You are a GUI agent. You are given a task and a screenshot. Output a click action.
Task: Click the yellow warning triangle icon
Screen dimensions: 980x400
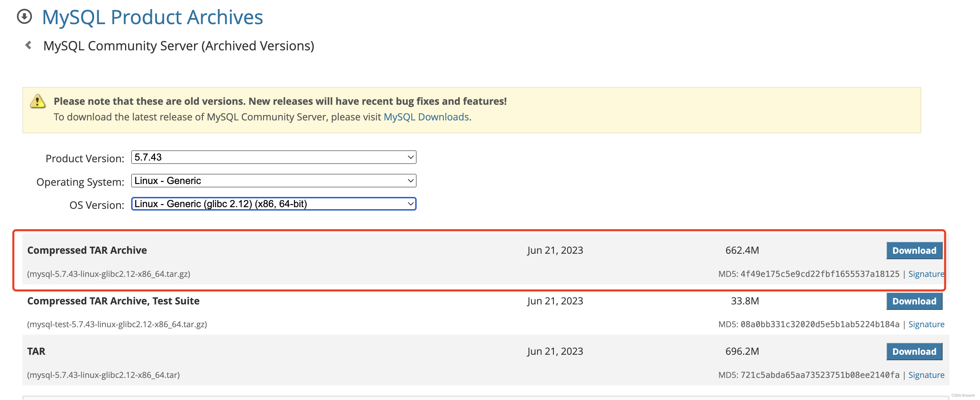click(38, 101)
